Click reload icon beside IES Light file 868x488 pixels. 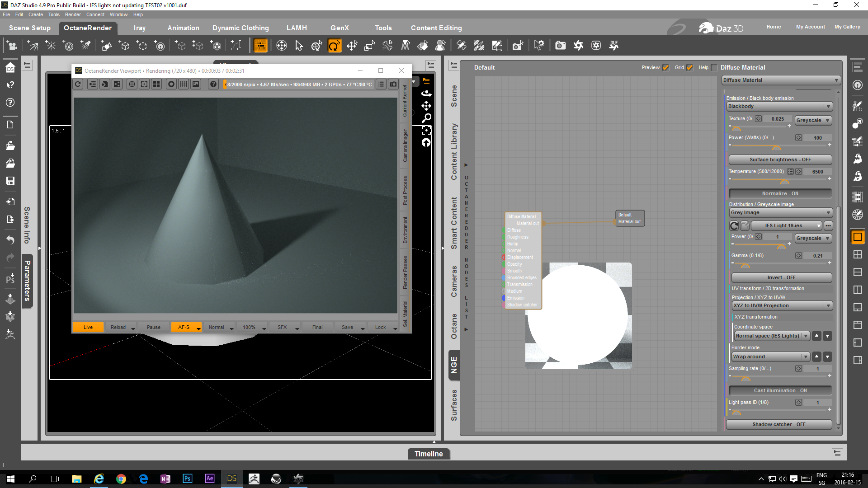(x=734, y=225)
